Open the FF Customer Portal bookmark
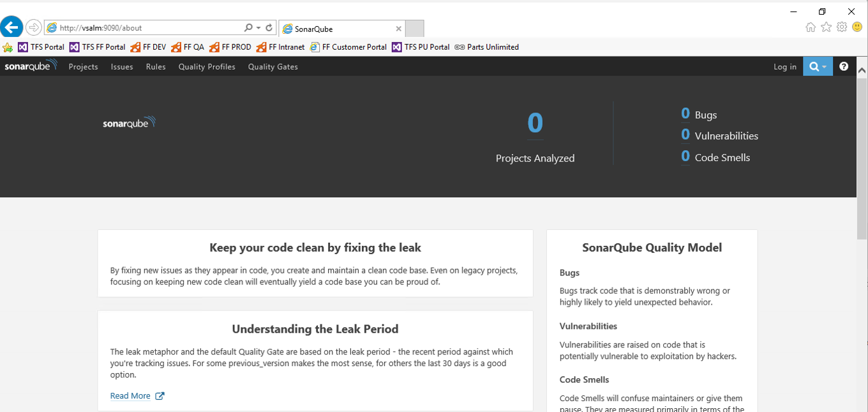 (x=348, y=47)
